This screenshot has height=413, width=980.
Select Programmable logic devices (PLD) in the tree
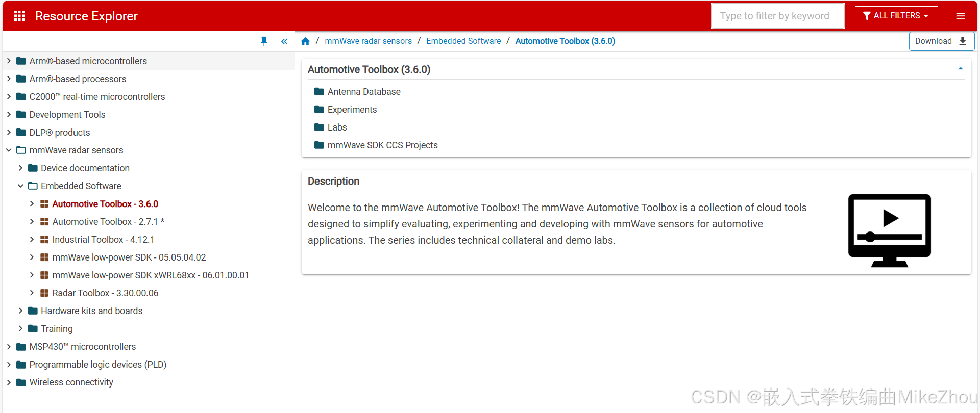coord(98,365)
